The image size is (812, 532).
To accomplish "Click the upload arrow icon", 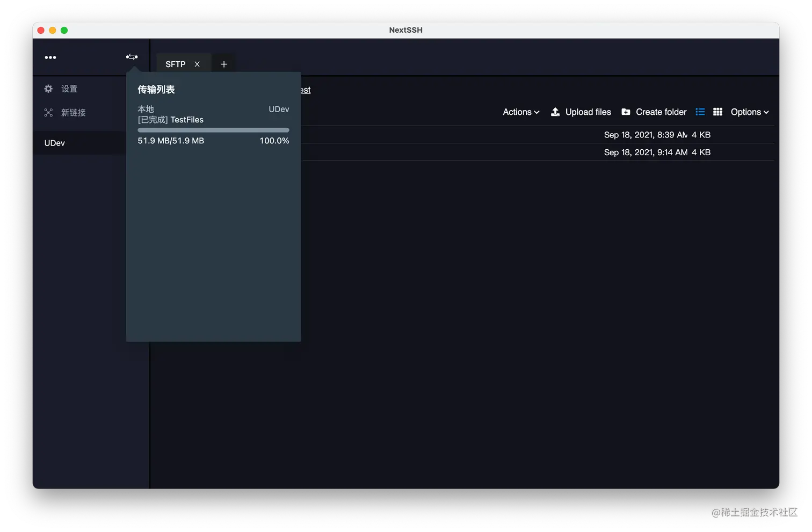I will (555, 112).
